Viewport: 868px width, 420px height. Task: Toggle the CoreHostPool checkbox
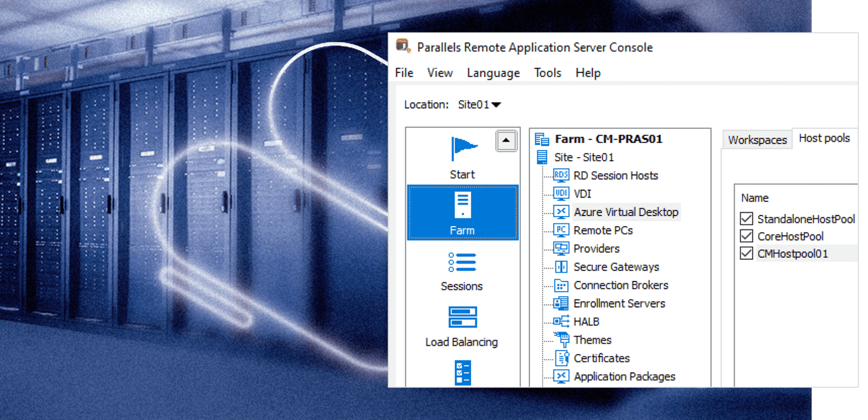coord(747,236)
